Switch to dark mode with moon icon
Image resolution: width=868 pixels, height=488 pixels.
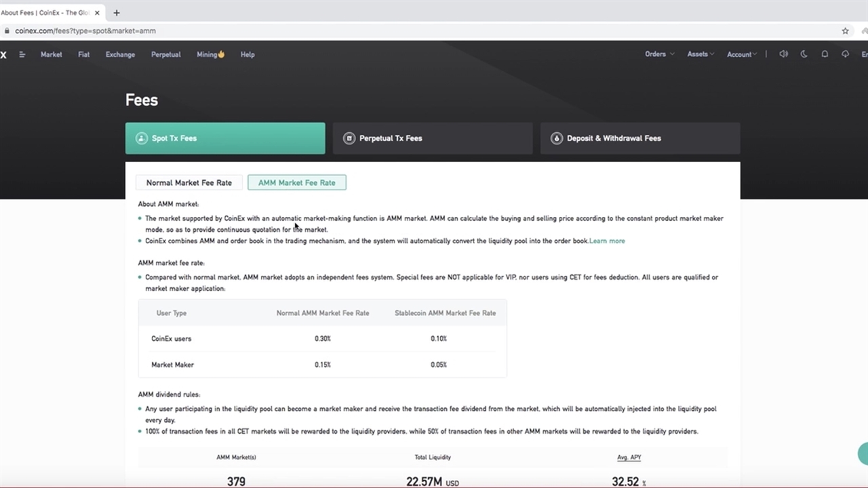pyautogui.click(x=804, y=54)
